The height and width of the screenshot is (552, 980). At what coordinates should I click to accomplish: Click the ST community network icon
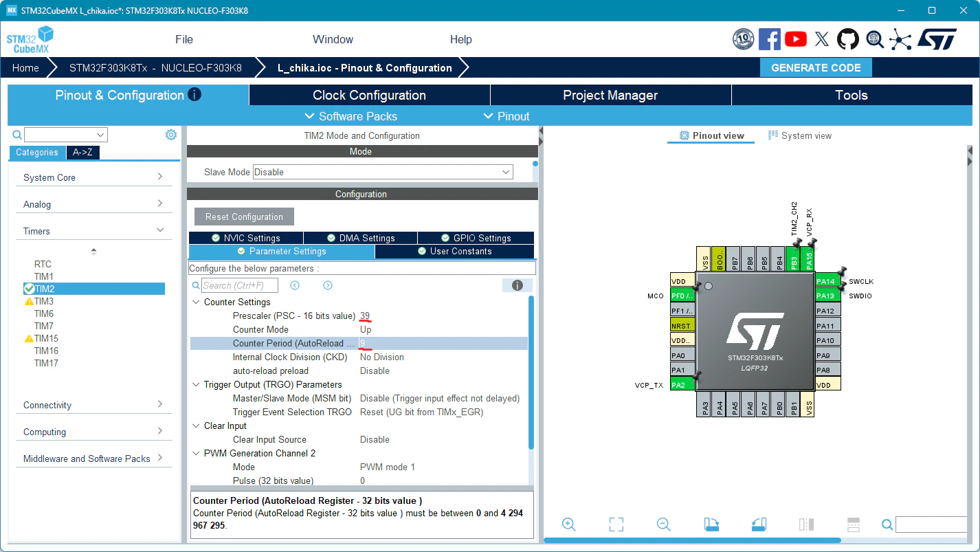tap(900, 39)
